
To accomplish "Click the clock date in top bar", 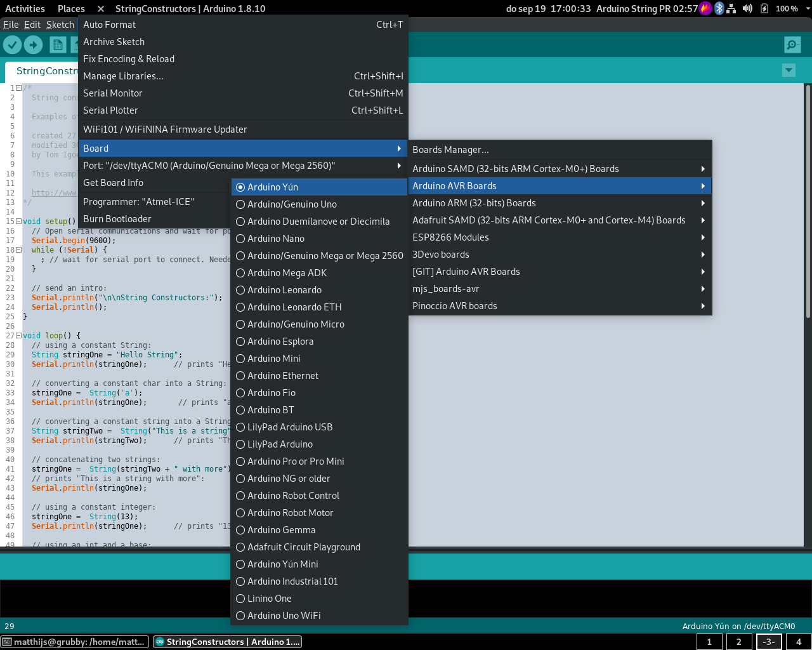I will [x=548, y=8].
